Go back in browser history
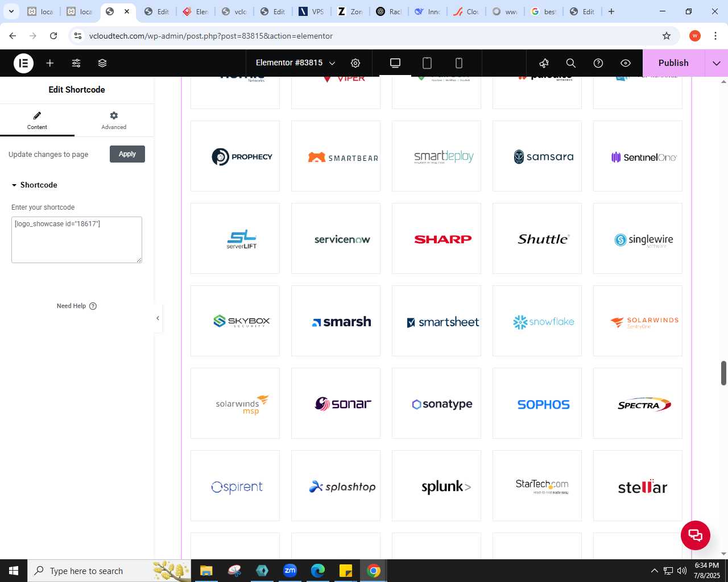The width and height of the screenshot is (728, 582). (13, 36)
